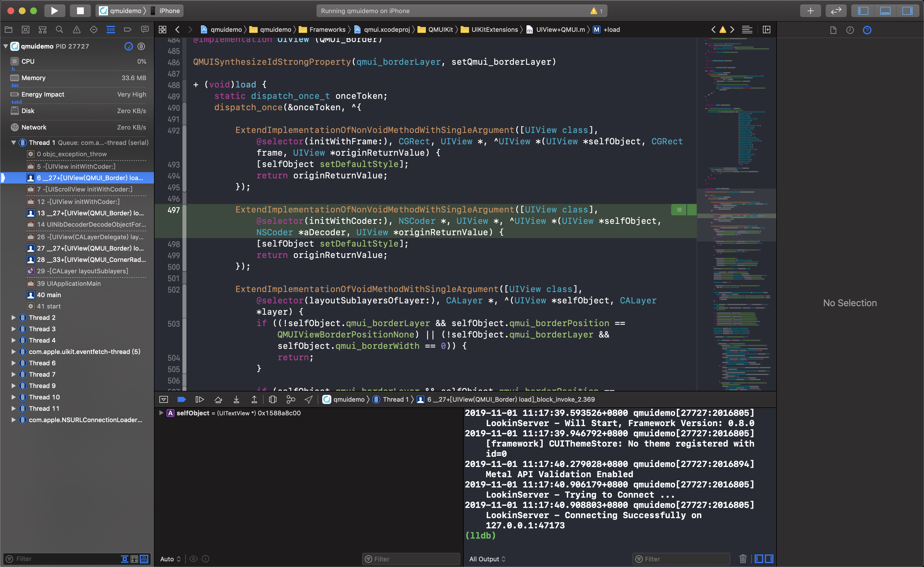924x567 pixels.
Task: Click the console Filter field
Action: click(681, 559)
